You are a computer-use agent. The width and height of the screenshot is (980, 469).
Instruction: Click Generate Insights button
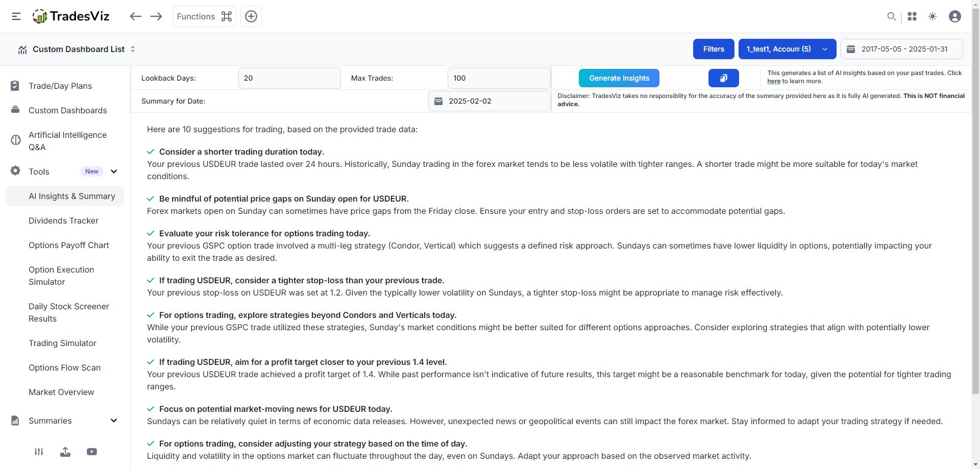[x=619, y=78]
